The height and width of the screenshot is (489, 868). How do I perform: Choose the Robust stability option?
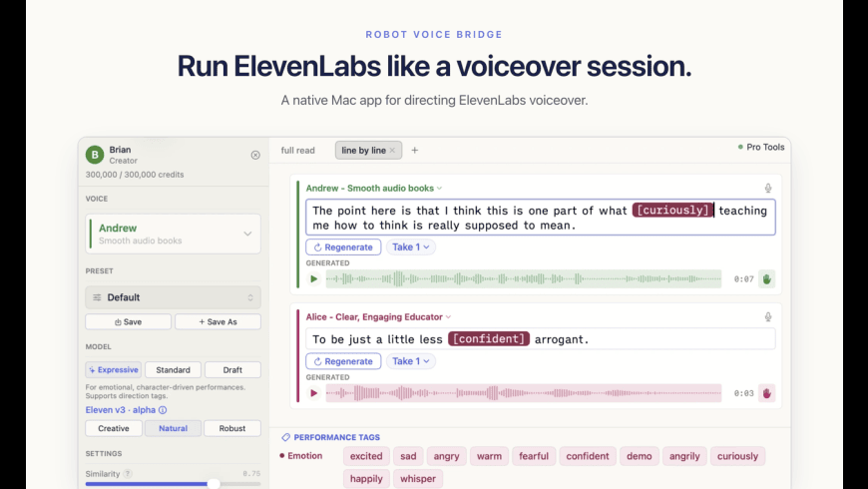click(x=231, y=428)
